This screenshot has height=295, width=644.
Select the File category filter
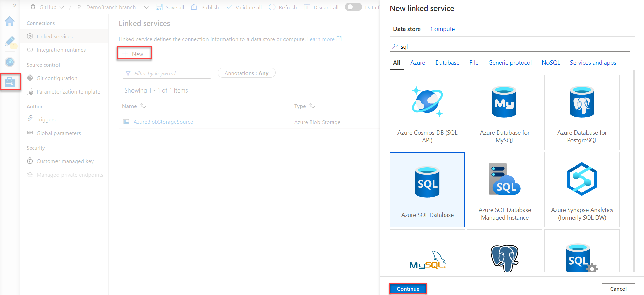click(x=474, y=63)
